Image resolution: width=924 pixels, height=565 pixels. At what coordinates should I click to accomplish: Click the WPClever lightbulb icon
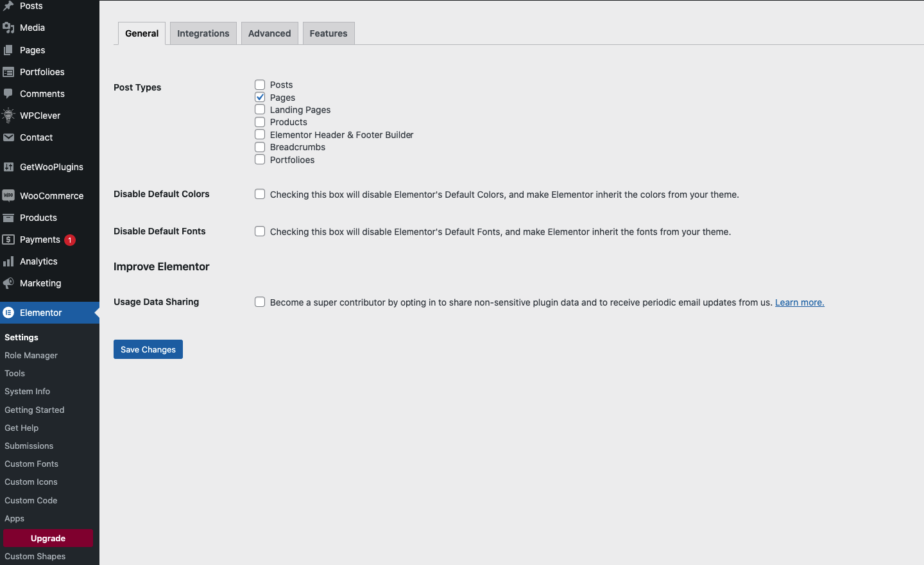[8, 116]
